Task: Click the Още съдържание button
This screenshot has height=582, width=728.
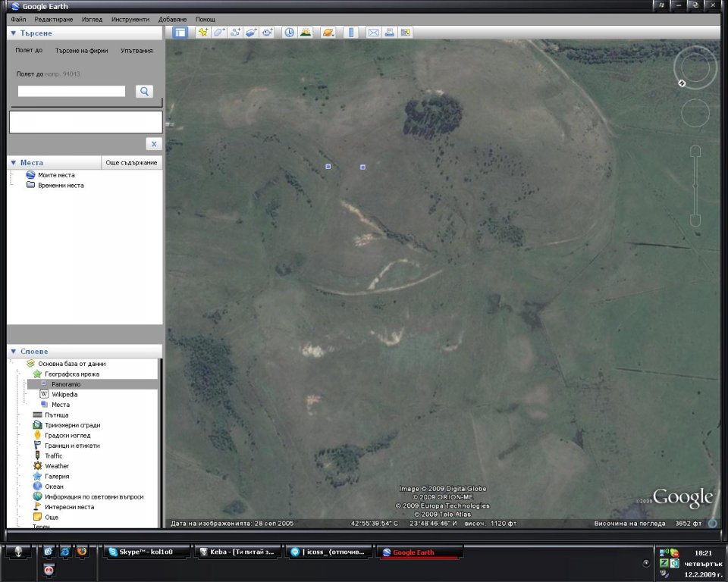Action: point(131,163)
